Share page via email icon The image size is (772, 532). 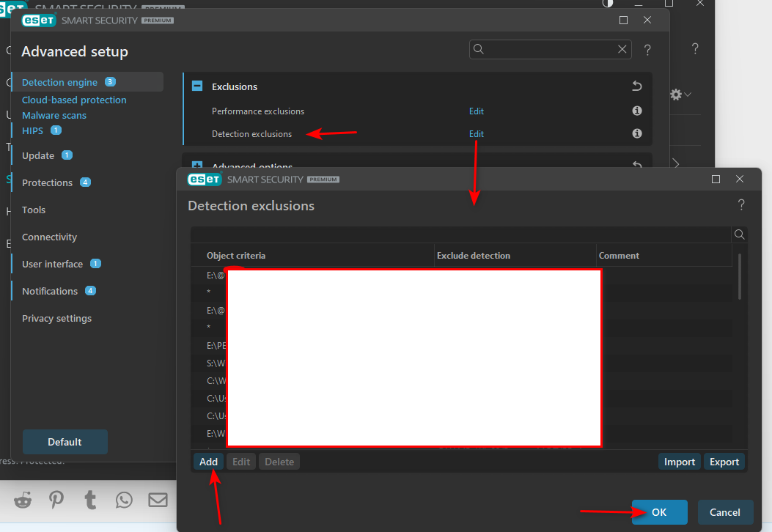(158, 500)
